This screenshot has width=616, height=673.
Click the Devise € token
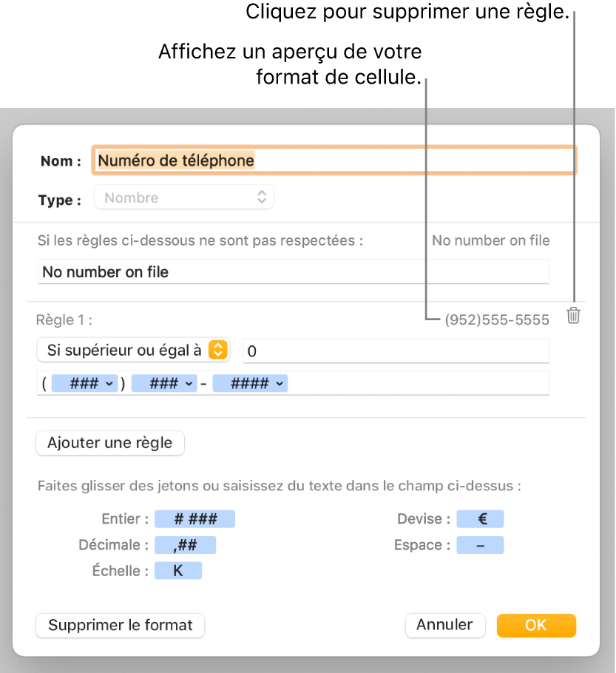click(x=480, y=519)
